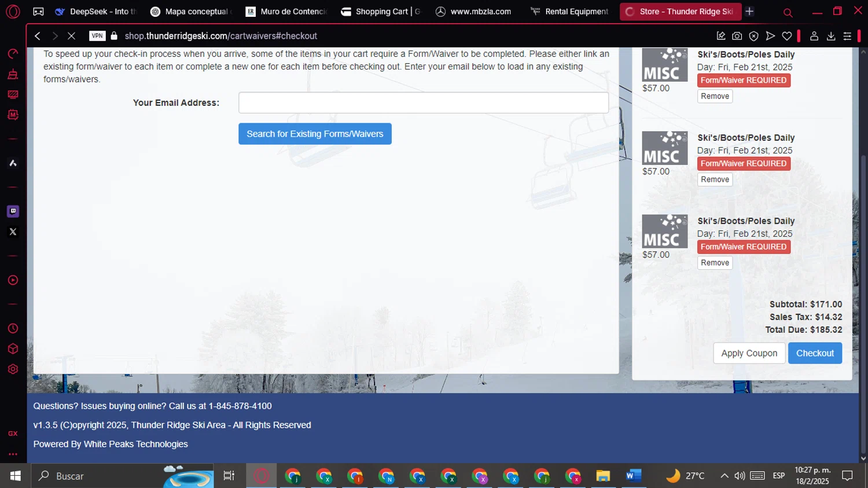The width and height of the screenshot is (868, 488).
Task: Stop loading the current page
Action: (x=71, y=36)
